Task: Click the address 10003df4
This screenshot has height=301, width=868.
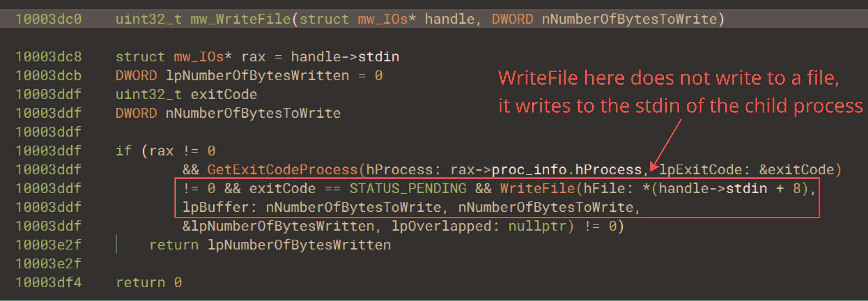Action: point(49,283)
